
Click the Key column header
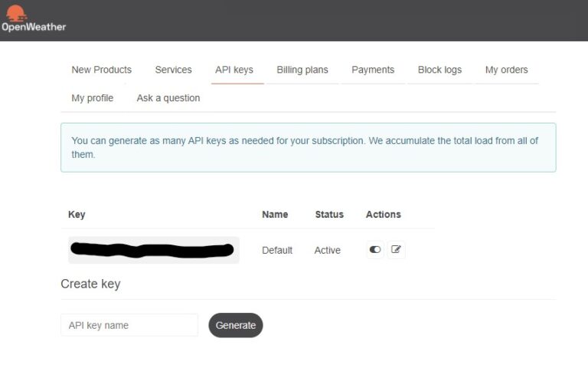click(77, 215)
